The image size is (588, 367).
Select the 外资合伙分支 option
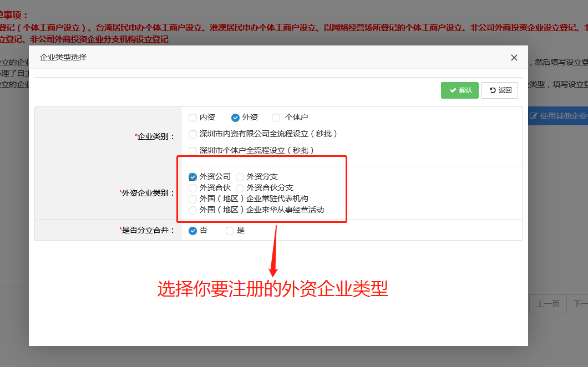pos(239,187)
